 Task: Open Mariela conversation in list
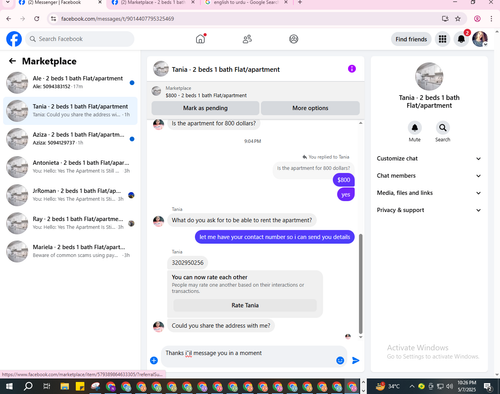coord(70,251)
